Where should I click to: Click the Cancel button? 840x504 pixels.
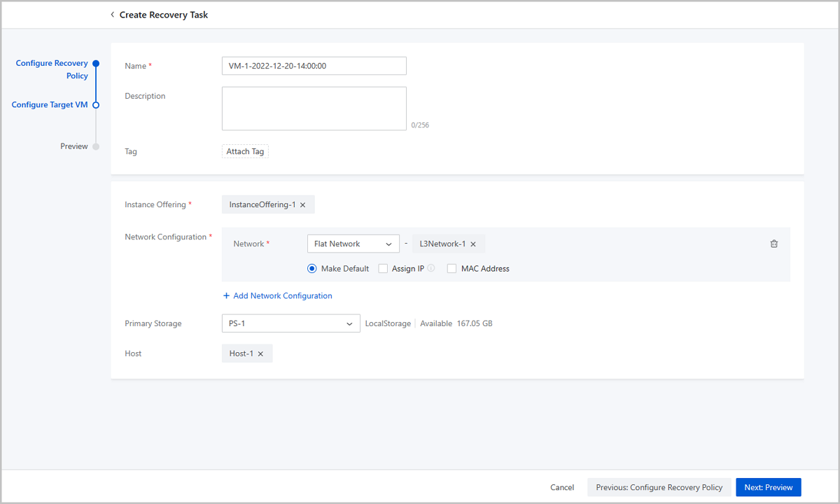pyautogui.click(x=562, y=487)
